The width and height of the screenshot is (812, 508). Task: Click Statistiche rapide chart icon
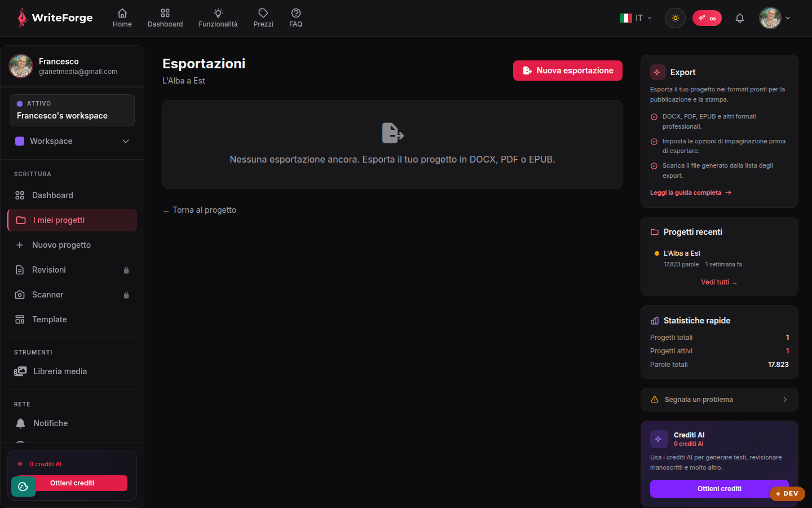(655, 321)
